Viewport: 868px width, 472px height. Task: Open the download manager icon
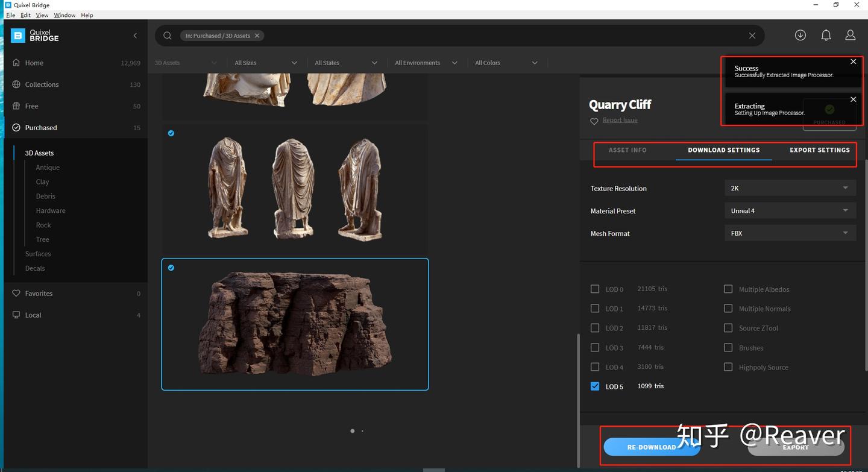point(800,35)
